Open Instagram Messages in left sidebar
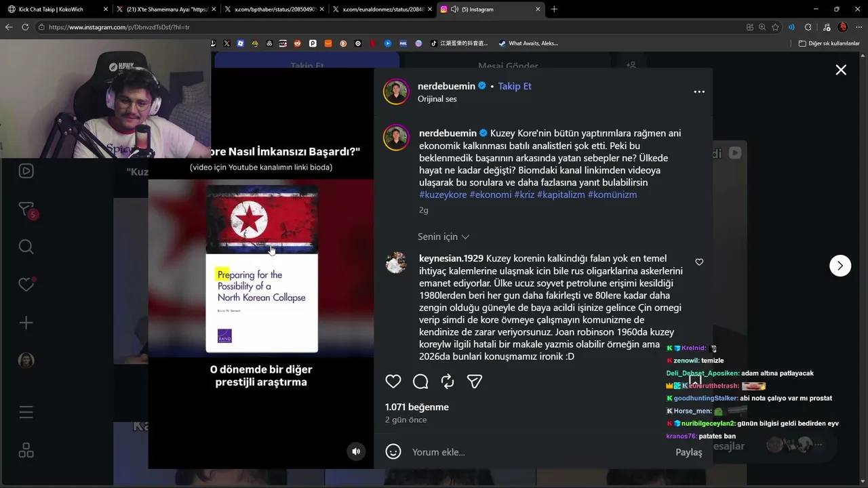The image size is (868, 488). 26,209
